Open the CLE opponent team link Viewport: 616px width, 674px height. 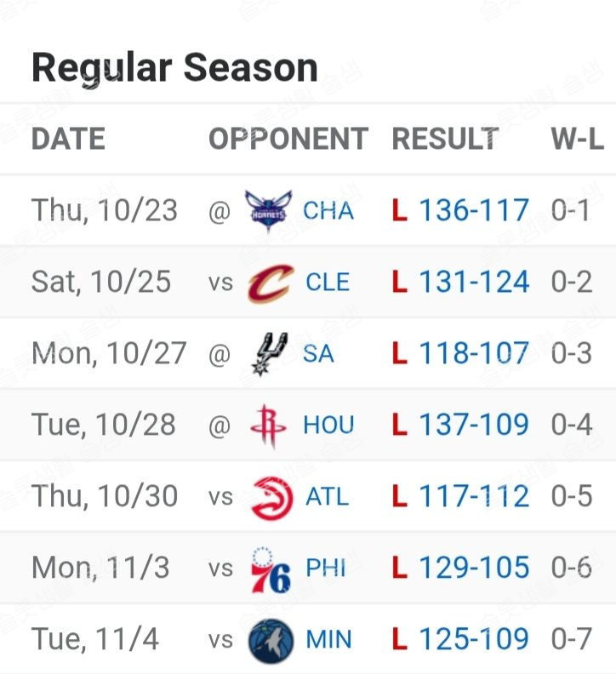[x=328, y=282]
